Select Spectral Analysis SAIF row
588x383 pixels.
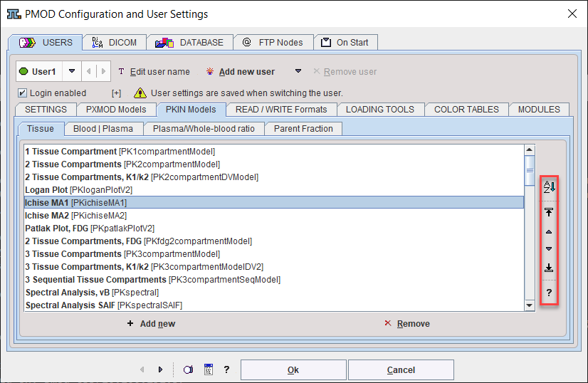274,305
